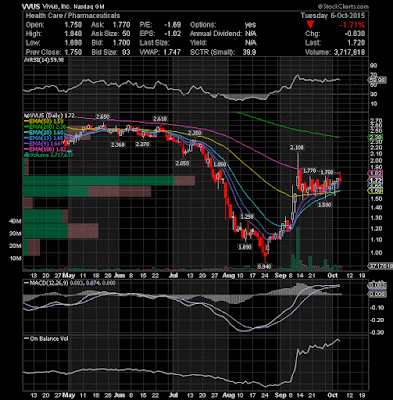Select the magenta EMA(100) legend entry
This screenshot has height=400, width=393.
click(x=45, y=149)
